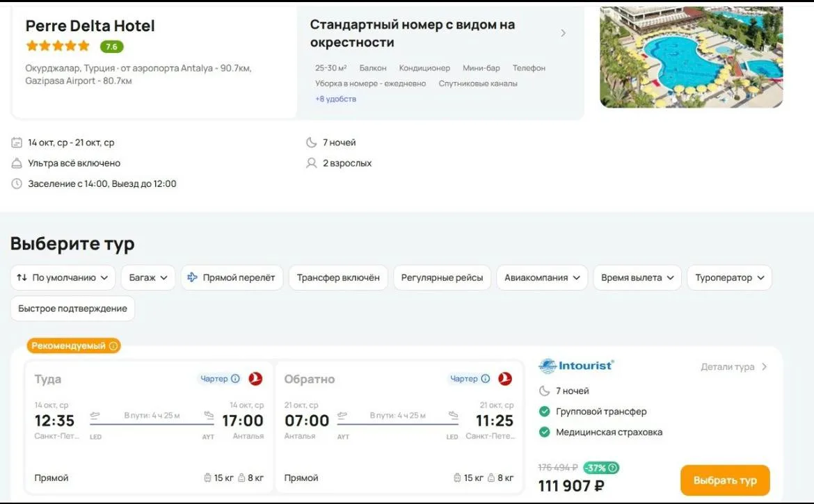Show the +8 удобств amenities link
This screenshot has height=504, width=814.
335,99
